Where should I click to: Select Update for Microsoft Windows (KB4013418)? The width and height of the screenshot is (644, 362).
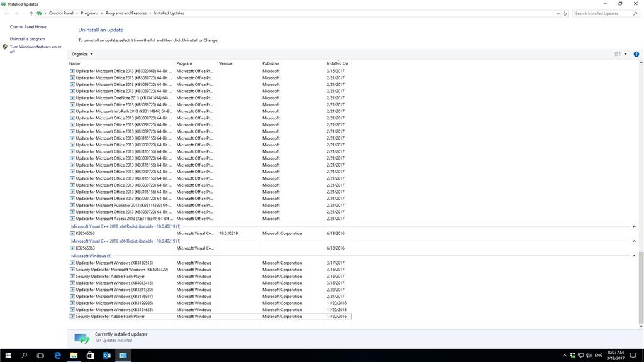pyautogui.click(x=210, y=283)
